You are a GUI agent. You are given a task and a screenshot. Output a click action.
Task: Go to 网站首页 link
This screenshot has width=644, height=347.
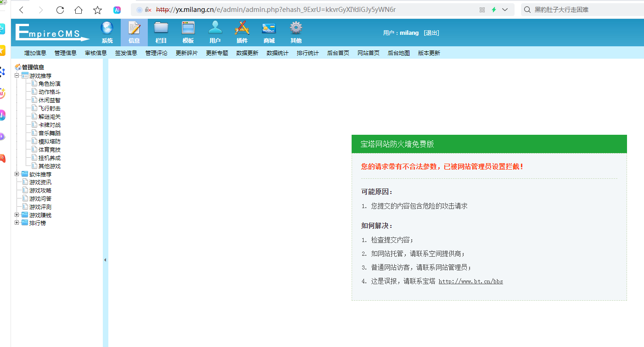[369, 53]
